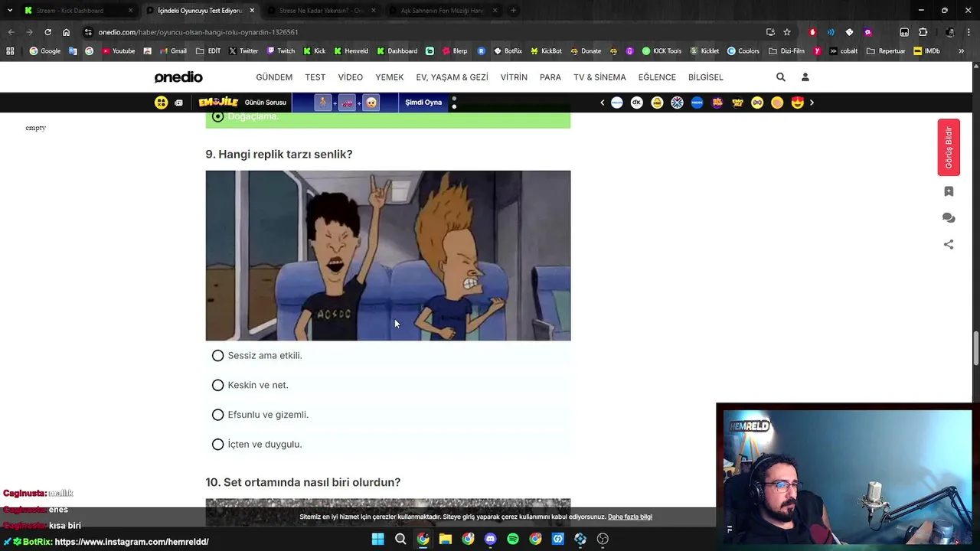Open the comments icon in right sidebar

[x=949, y=218]
